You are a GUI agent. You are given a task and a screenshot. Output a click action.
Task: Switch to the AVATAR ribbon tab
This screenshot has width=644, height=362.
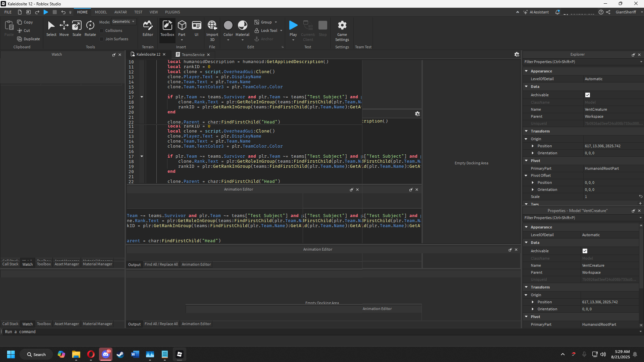pyautogui.click(x=120, y=12)
